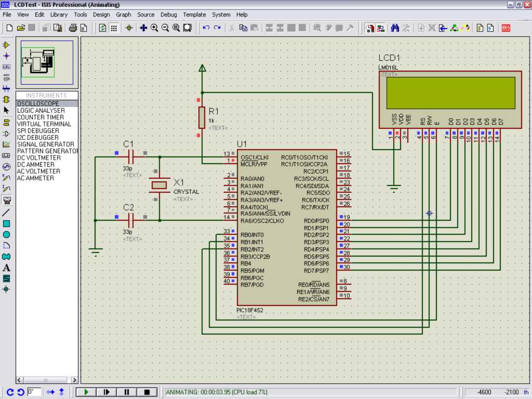Image resolution: width=532 pixels, height=399 pixels.
Task: Select the 2D marker tool
Action: [6, 289]
